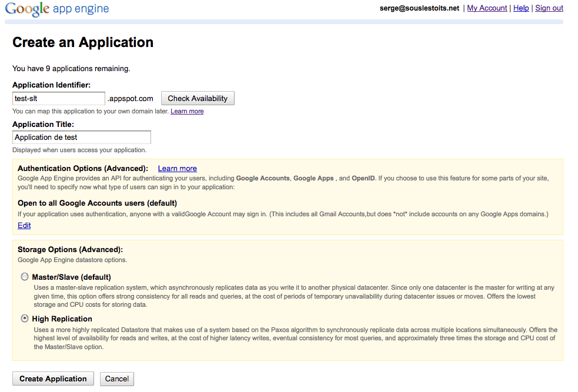
Task: Sign out of the account
Action: [549, 8]
